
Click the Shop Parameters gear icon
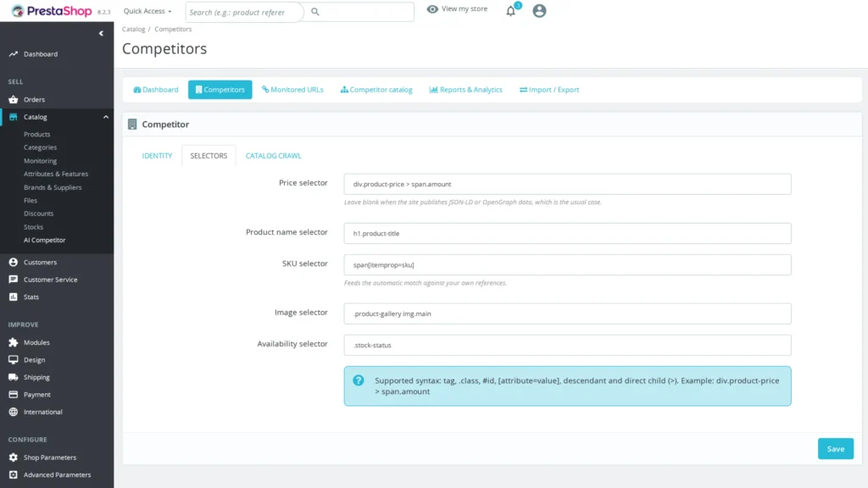(x=14, y=457)
